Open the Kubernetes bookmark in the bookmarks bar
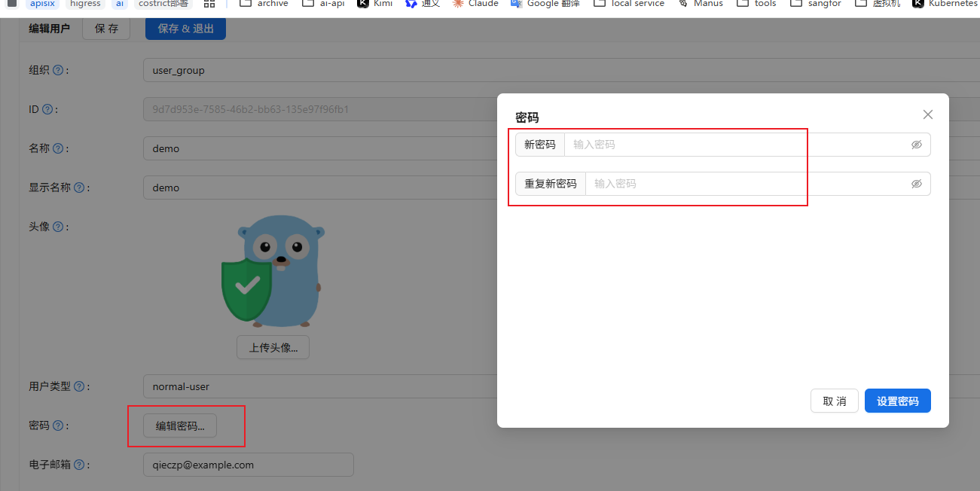Viewport: 980px width, 491px height. coord(945,4)
